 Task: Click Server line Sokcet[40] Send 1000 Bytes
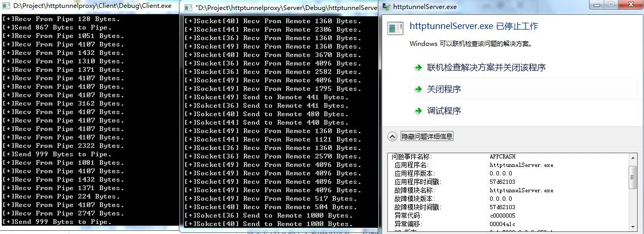tap(268, 224)
